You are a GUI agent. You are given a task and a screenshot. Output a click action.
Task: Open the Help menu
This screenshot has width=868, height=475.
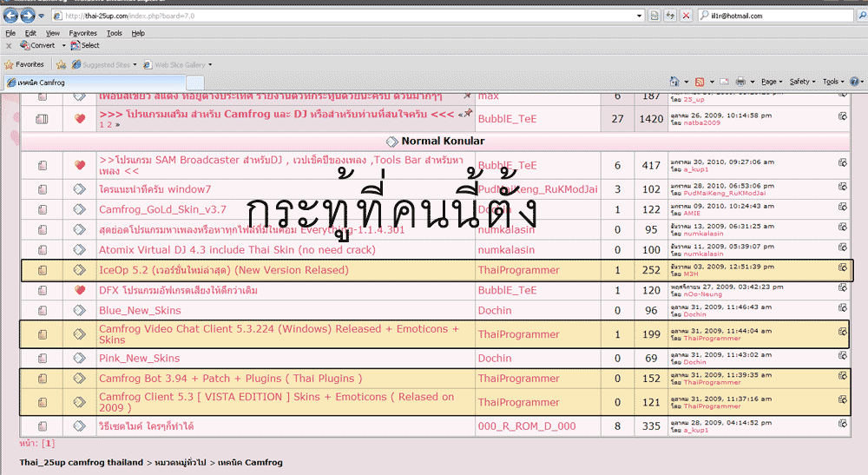coord(138,33)
